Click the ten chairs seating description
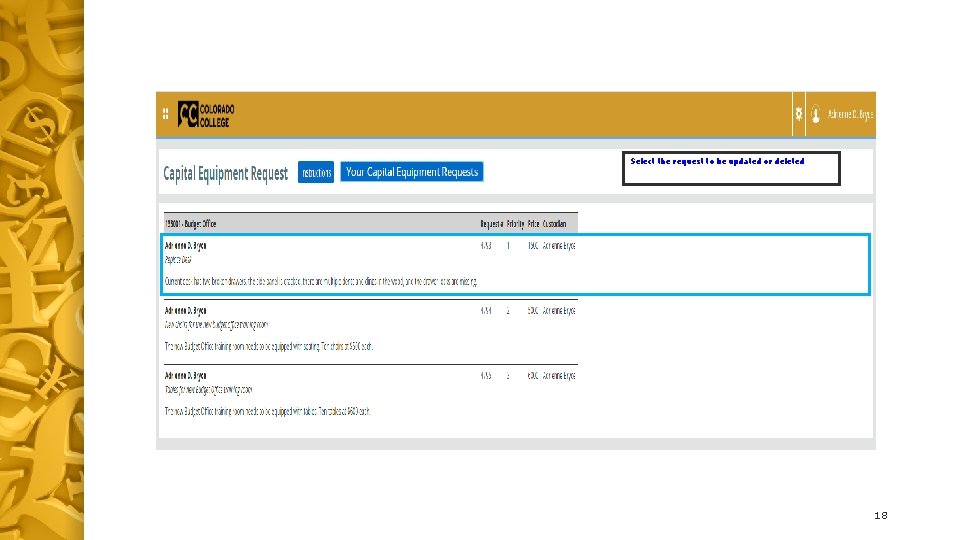Screen dimensions: 960x540 coord(269,347)
